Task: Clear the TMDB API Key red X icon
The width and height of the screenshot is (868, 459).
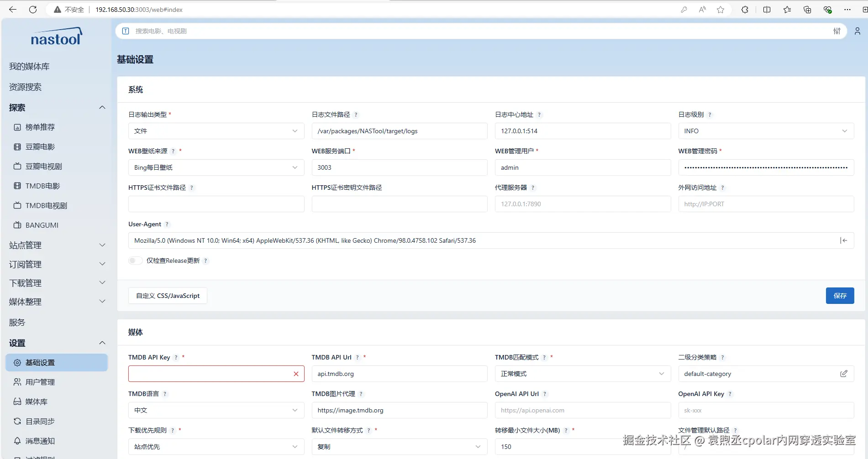Action: [296, 374]
